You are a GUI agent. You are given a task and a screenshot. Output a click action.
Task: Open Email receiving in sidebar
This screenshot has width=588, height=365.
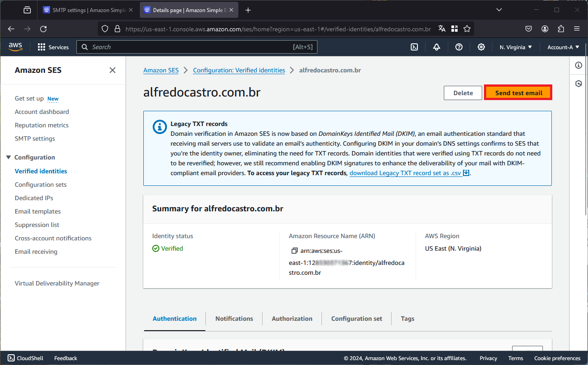click(36, 252)
